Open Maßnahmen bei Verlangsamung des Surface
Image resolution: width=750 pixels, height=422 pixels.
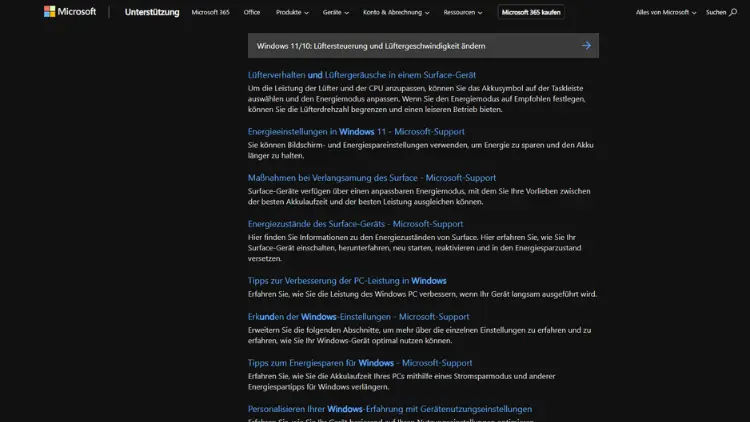pos(372,178)
